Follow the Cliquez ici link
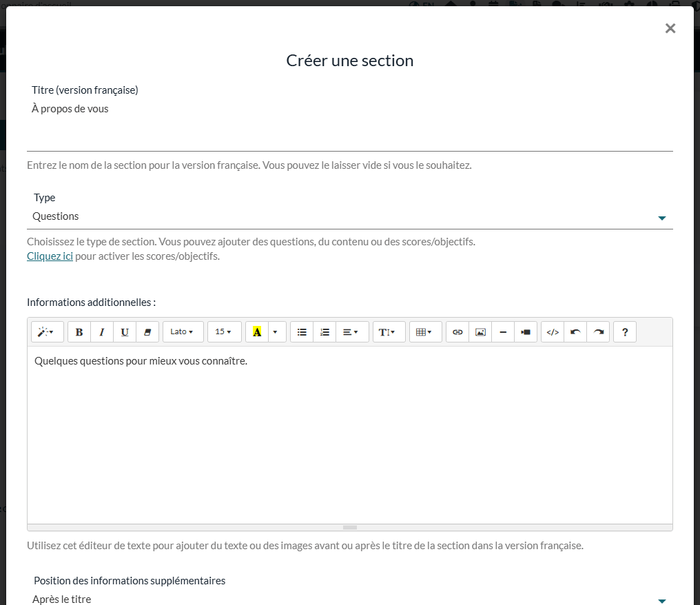The image size is (700, 605). 50,256
